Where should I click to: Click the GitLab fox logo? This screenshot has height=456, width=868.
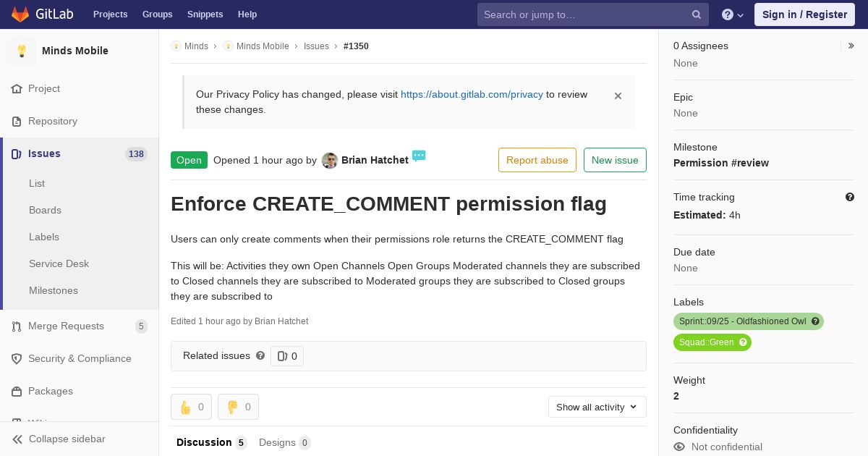pyautogui.click(x=20, y=14)
